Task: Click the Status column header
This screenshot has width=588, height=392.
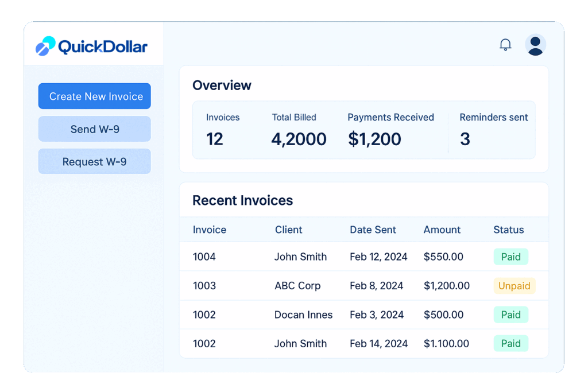Action: tap(508, 230)
